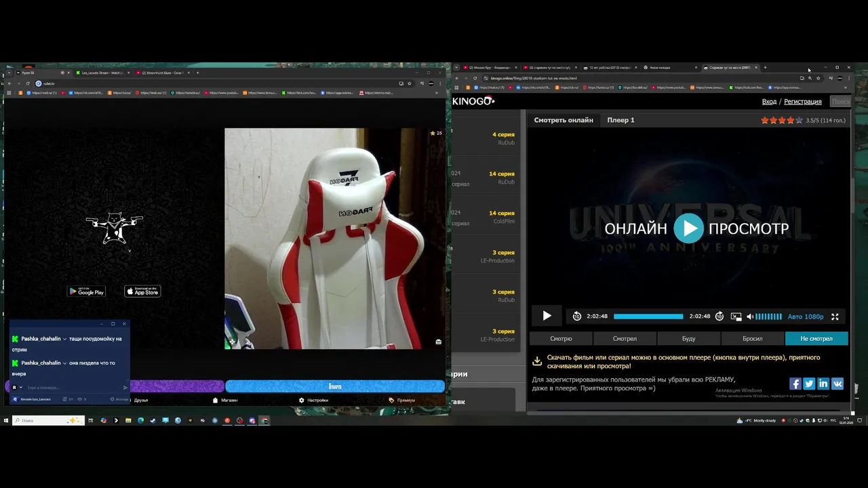Switch to the Плеер 1 tab

[x=620, y=120]
